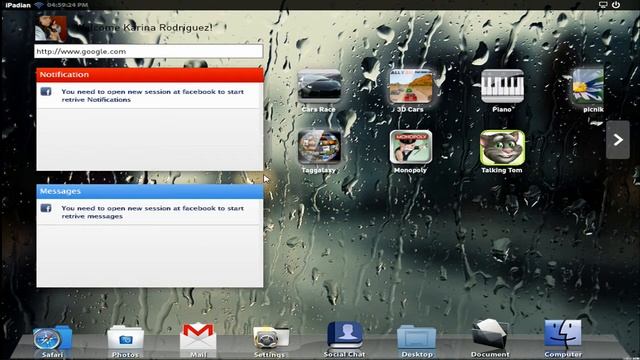Click the user profile picture
The height and width of the screenshot is (360, 640).
coord(51,29)
